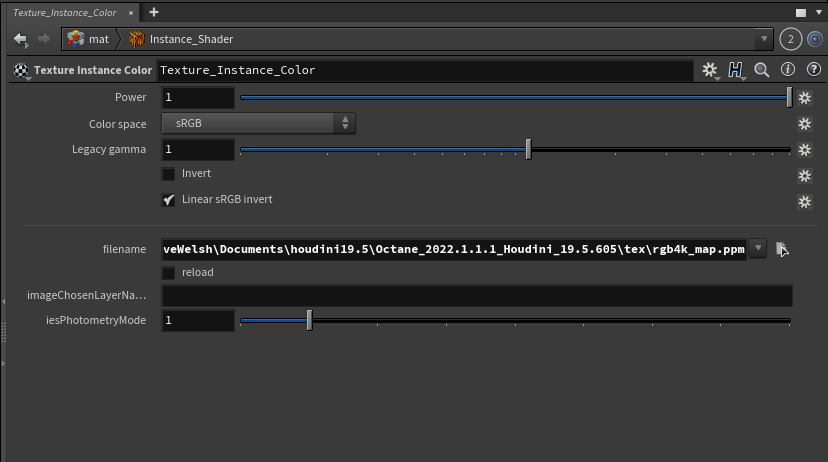Navigate to mat in the path bar
Image resolution: width=828 pixels, height=462 pixels.
click(98, 39)
